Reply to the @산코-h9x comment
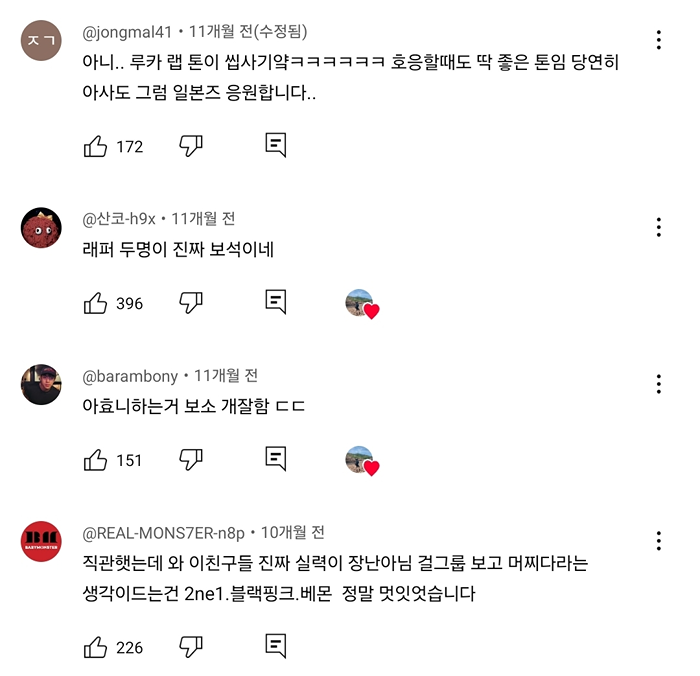 click(x=275, y=302)
